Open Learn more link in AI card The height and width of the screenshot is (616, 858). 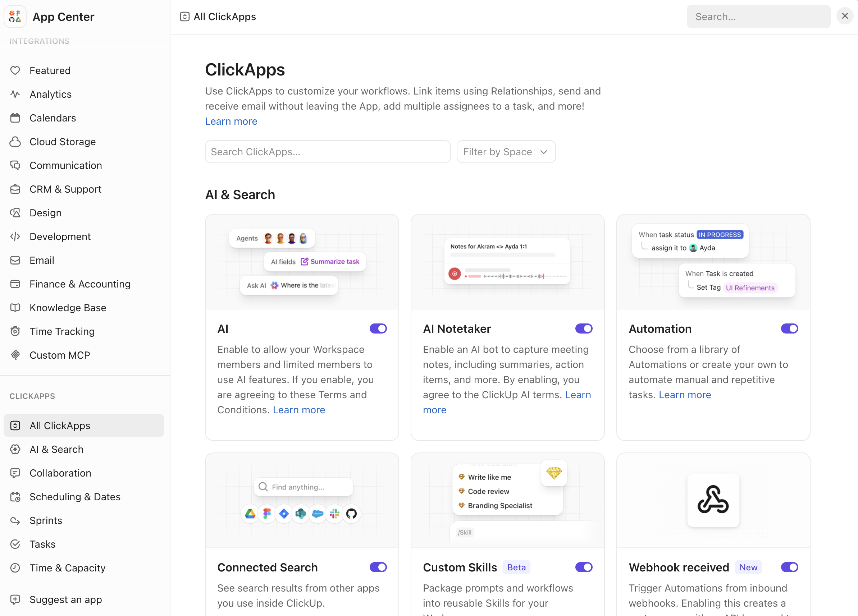pyautogui.click(x=299, y=410)
